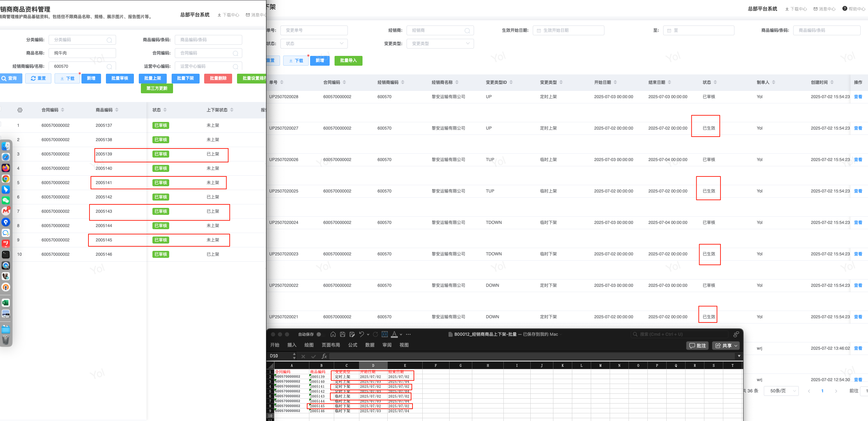Open the 状态 dropdown filter

[x=314, y=44]
